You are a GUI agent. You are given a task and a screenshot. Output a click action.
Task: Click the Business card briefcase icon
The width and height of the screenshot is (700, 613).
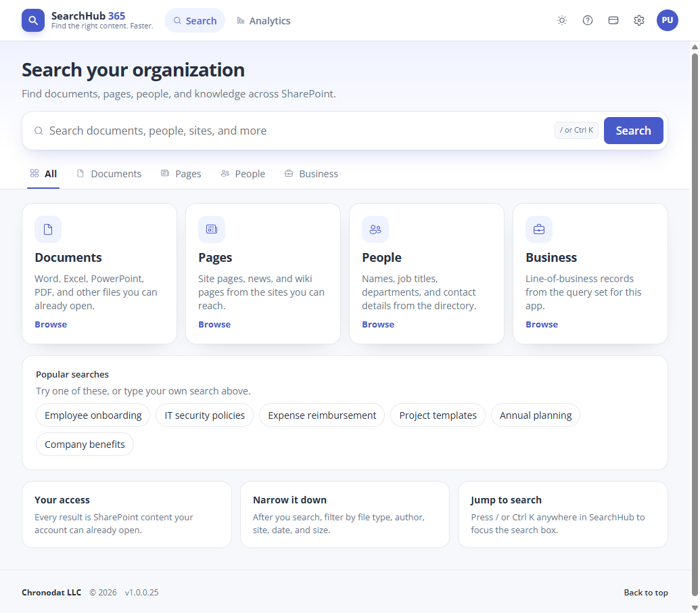tap(539, 229)
